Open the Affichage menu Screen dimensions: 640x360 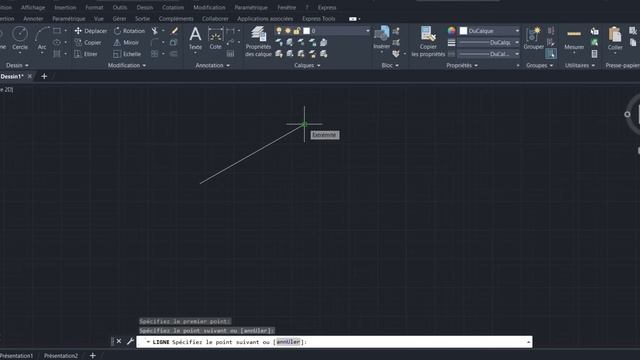tap(33, 7)
